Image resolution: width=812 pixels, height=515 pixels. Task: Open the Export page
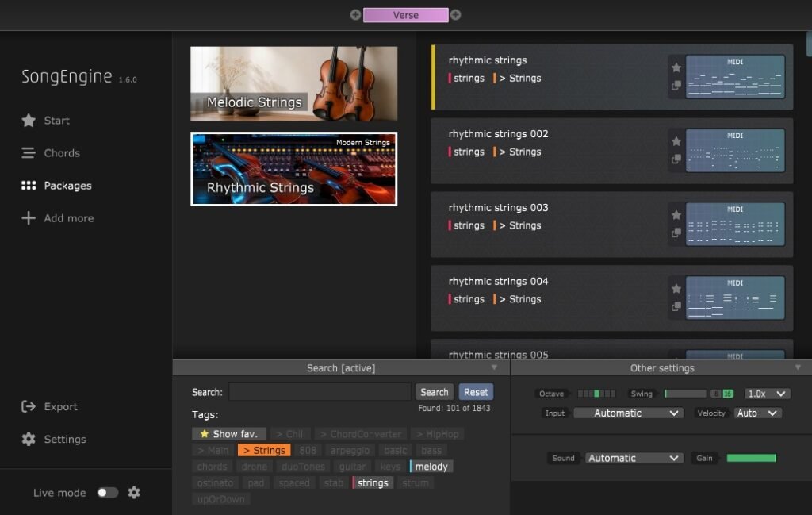point(49,407)
